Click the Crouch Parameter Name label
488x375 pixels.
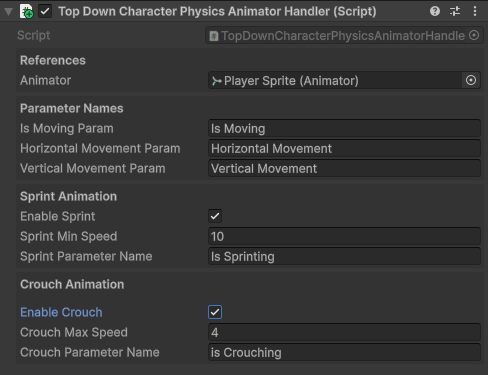(x=90, y=352)
